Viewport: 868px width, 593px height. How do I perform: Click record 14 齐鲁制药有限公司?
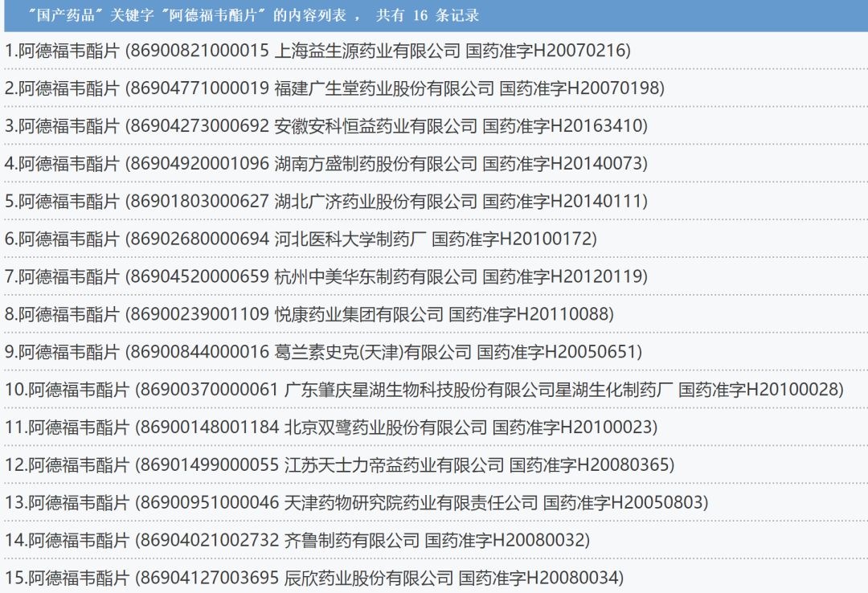point(297,541)
